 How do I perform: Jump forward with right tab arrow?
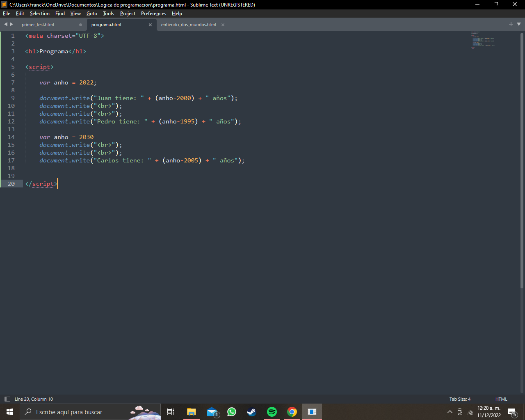[x=11, y=24]
